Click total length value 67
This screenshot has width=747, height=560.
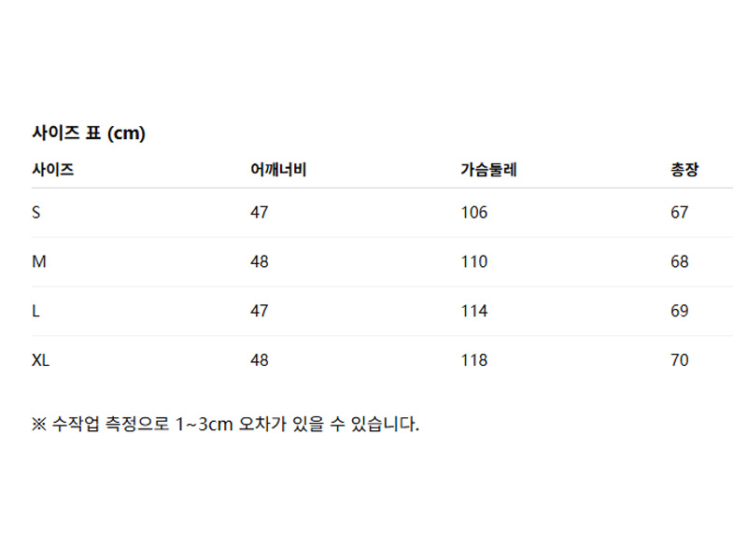[680, 213]
